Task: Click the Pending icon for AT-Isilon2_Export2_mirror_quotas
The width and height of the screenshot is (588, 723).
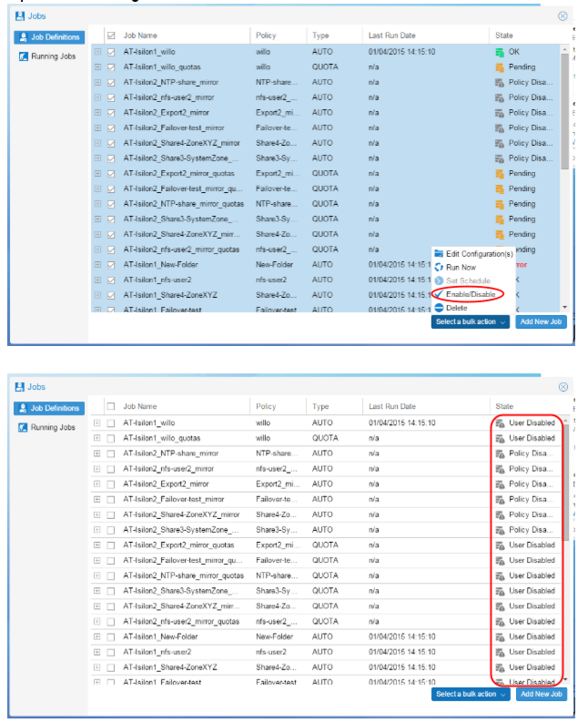Action: (500, 174)
